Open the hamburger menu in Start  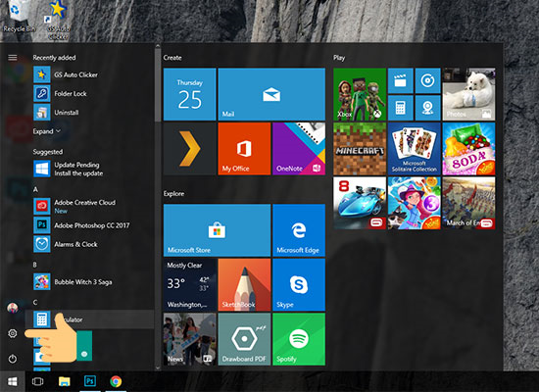coord(13,58)
